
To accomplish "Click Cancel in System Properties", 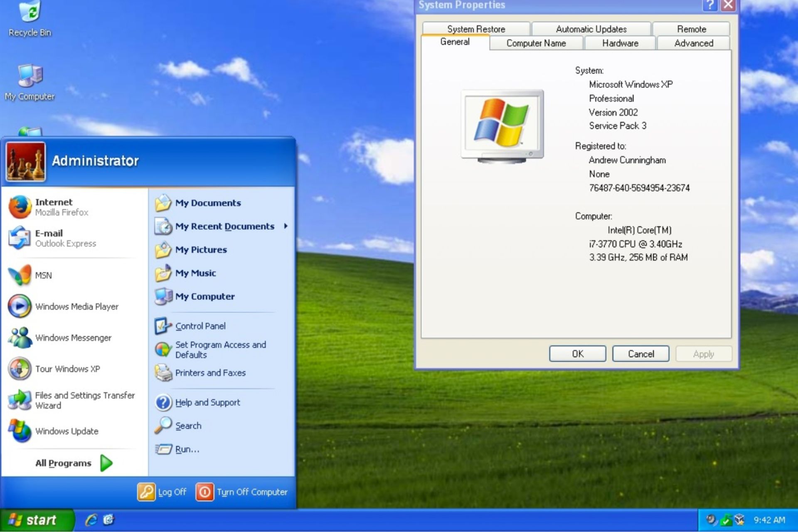I will click(641, 354).
